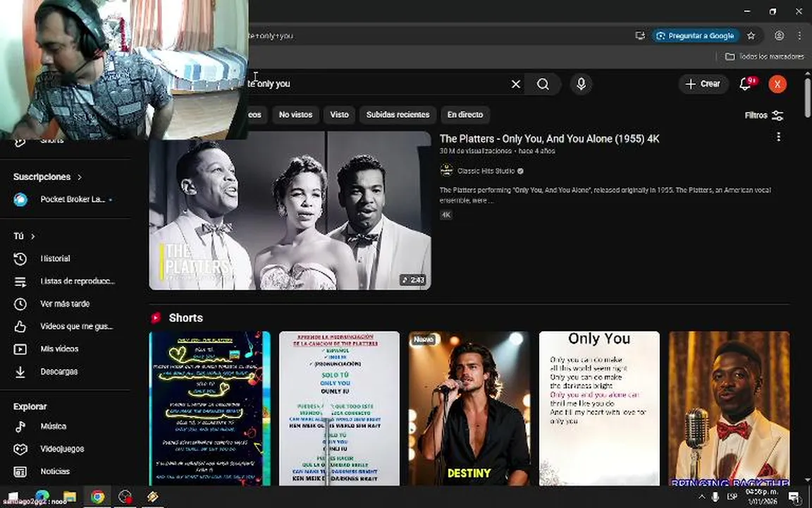Open the Chrome profile icon
The width and height of the screenshot is (812, 508).
point(779,36)
